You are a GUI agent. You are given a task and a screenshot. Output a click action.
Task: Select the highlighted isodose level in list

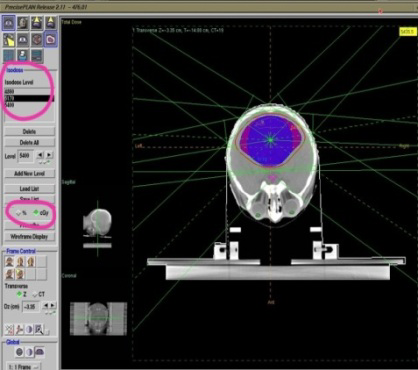[x=29, y=98]
